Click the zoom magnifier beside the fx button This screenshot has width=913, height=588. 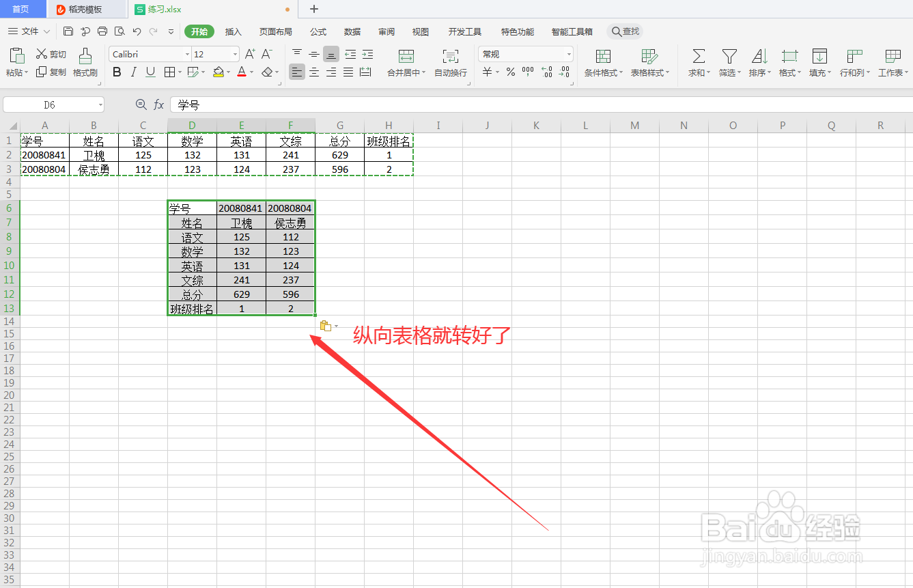pos(141,104)
